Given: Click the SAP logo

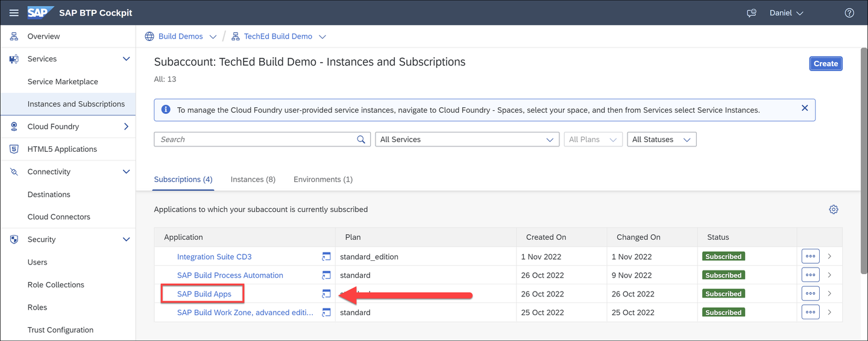Looking at the screenshot, I should coord(40,13).
